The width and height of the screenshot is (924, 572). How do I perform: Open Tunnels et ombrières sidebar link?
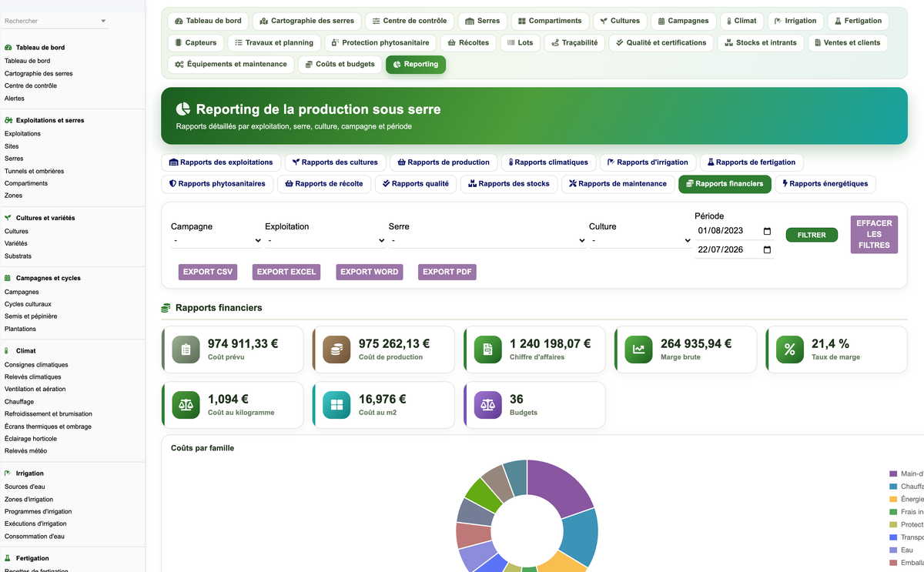coord(34,171)
